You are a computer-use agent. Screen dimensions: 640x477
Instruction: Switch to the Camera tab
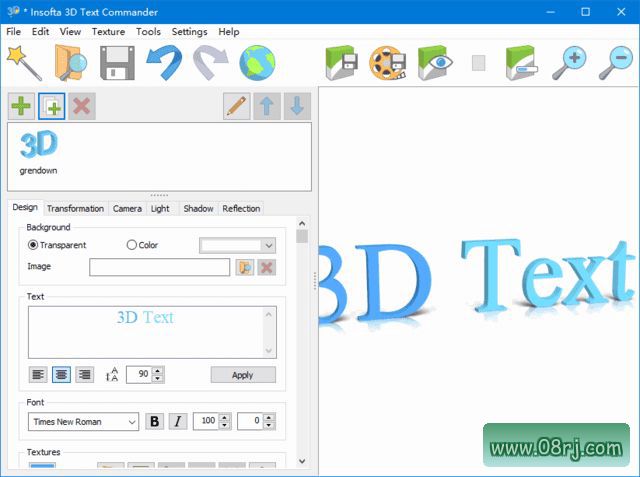coord(127,209)
